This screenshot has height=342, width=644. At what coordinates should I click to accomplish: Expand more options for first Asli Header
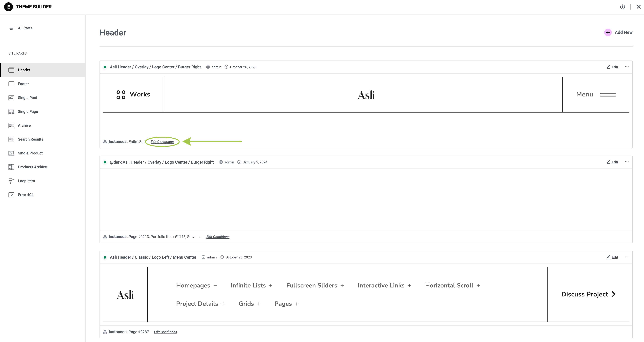point(627,67)
